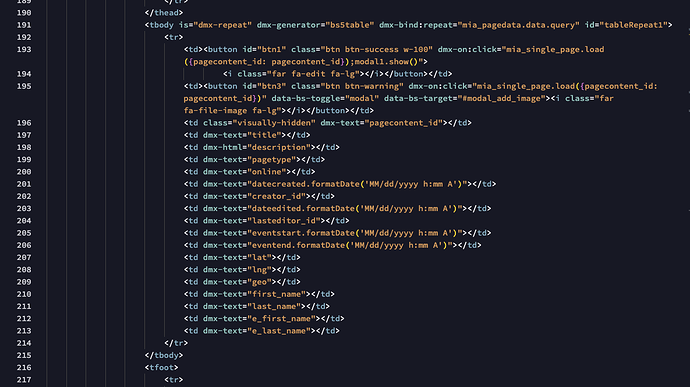Viewport: 690px width, 387px height.
Task: Click dmx-text="e_first_name" line
Action: tap(264, 319)
